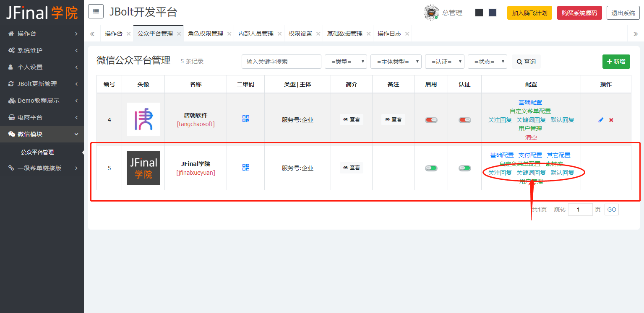This screenshot has width=644, height=313.
Task: View the 简介 of JFinal学院
Action: (x=352, y=168)
